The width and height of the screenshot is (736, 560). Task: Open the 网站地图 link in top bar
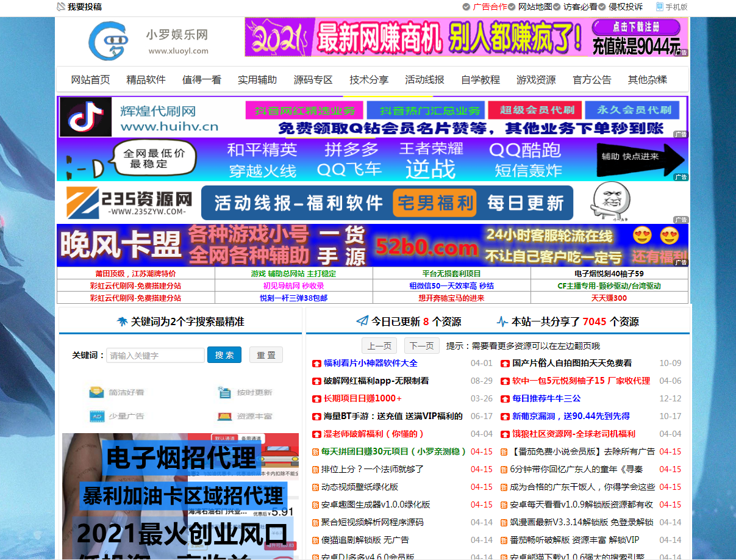(535, 7)
